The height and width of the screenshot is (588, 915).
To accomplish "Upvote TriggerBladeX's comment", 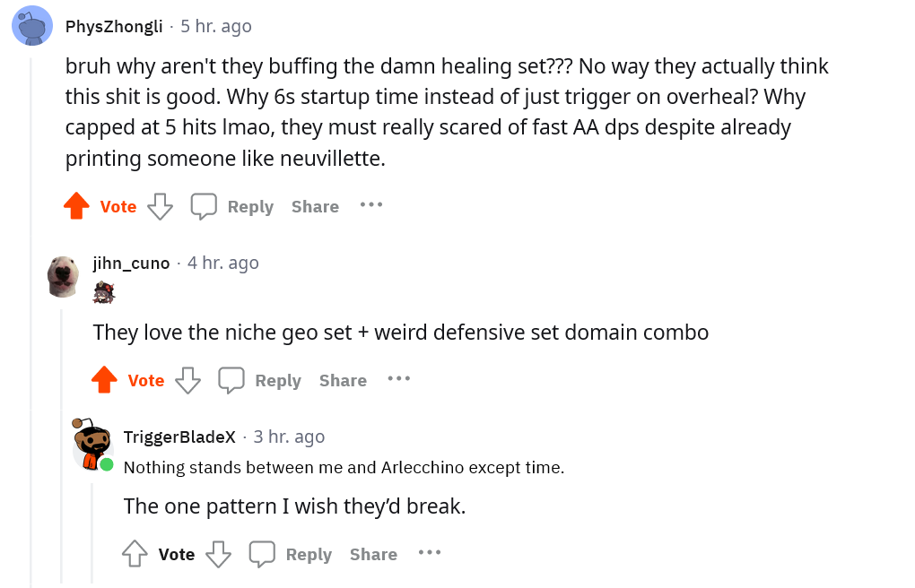I will coord(135,554).
